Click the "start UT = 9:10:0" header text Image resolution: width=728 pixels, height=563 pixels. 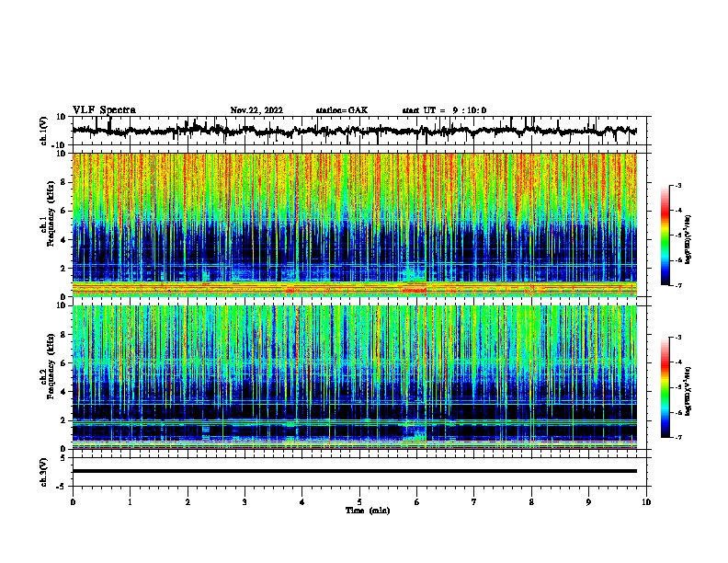(444, 110)
